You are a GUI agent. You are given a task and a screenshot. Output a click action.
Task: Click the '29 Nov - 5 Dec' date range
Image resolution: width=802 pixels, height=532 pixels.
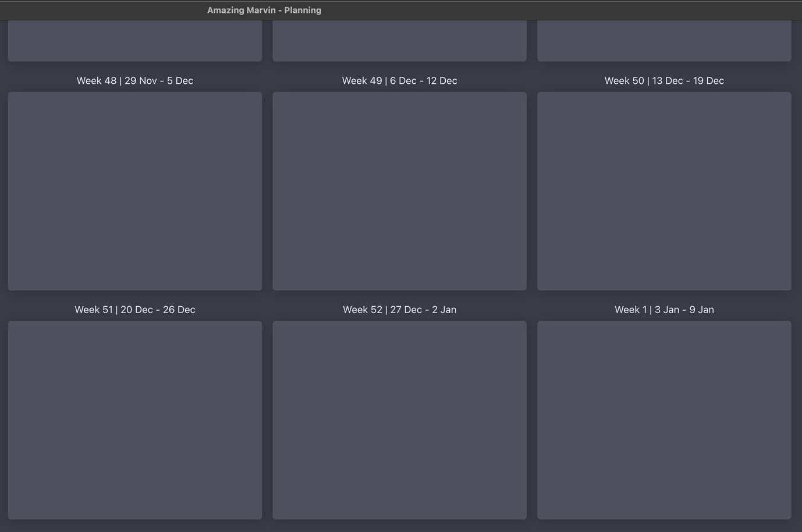(159, 81)
